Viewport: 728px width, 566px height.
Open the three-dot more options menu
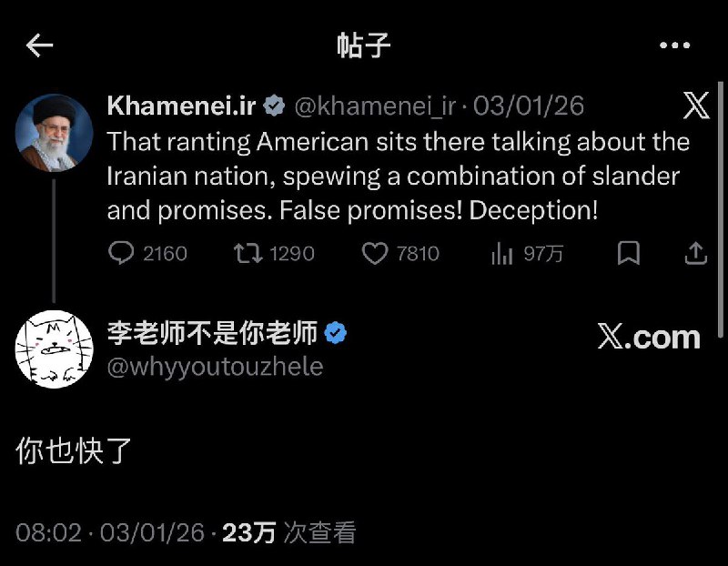pos(673,44)
